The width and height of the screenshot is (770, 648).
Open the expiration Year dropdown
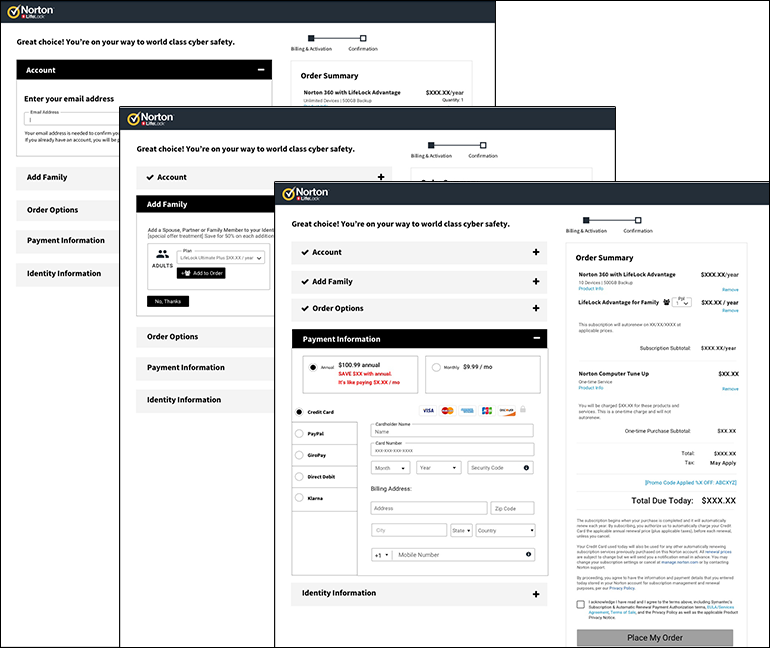tap(439, 468)
